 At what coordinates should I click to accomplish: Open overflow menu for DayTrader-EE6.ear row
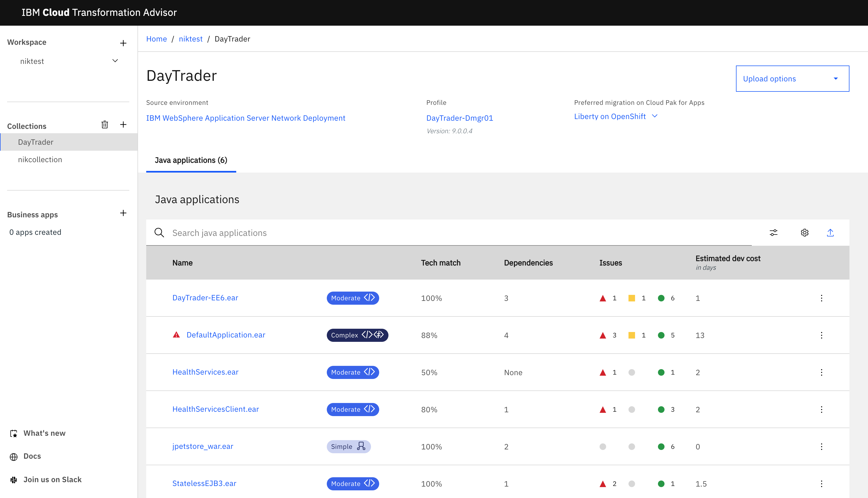pyautogui.click(x=822, y=298)
